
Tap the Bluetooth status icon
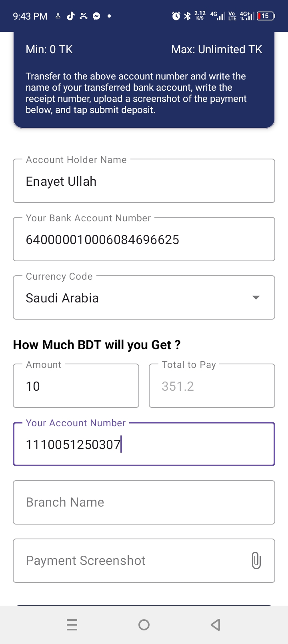pos(187,16)
